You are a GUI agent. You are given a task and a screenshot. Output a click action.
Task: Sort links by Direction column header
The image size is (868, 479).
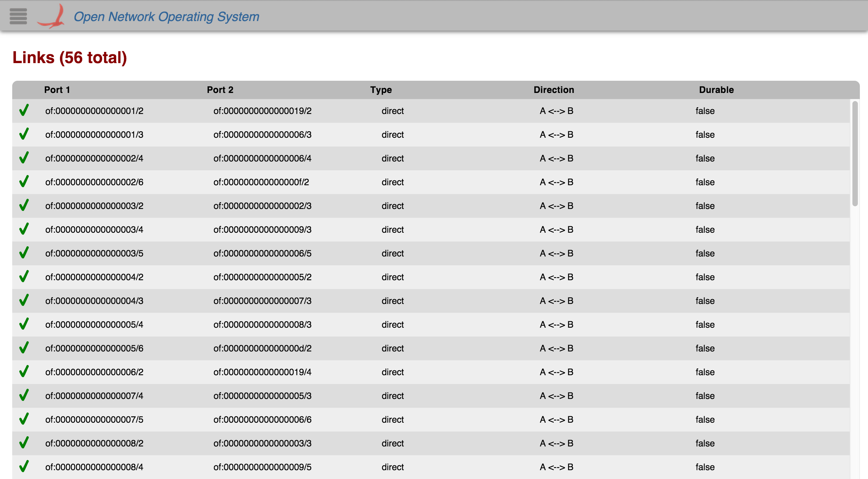(554, 90)
